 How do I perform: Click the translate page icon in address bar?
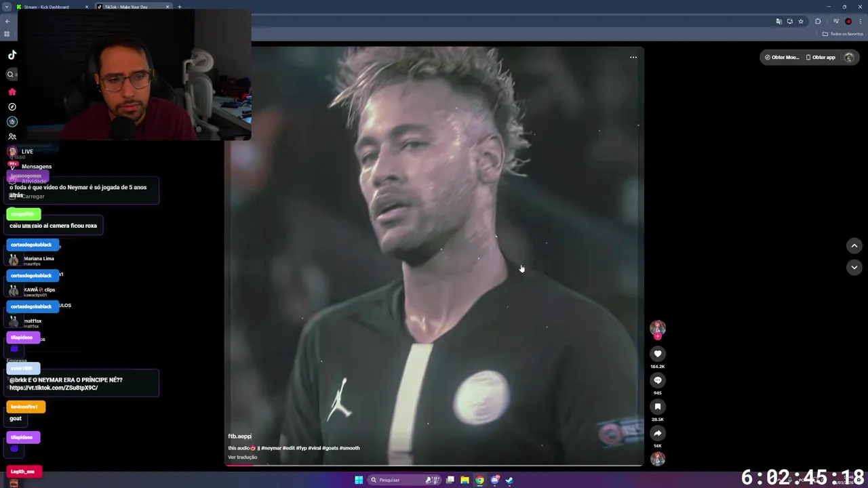tap(778, 21)
